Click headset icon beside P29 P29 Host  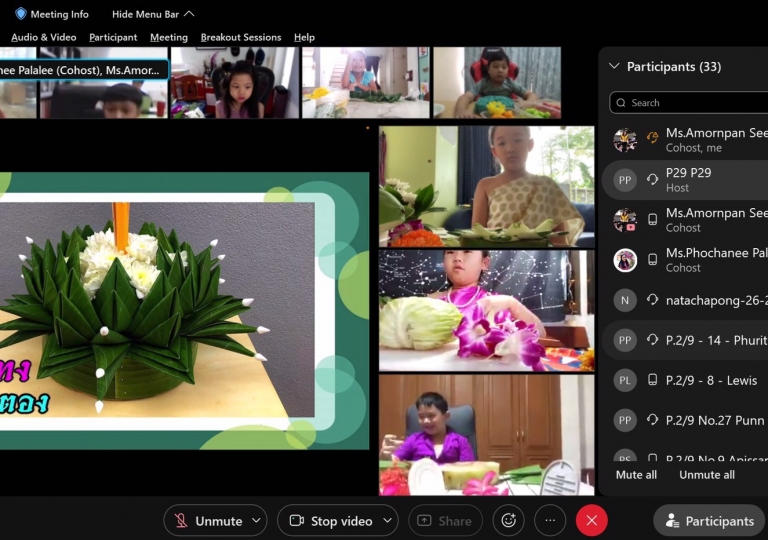(652, 179)
